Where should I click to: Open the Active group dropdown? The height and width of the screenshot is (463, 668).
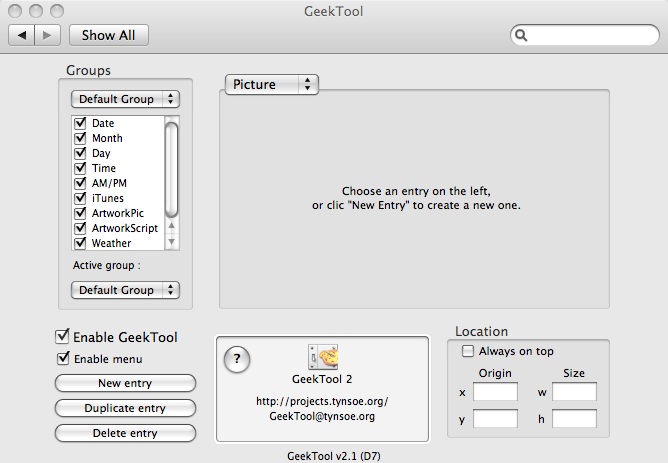tap(125, 290)
